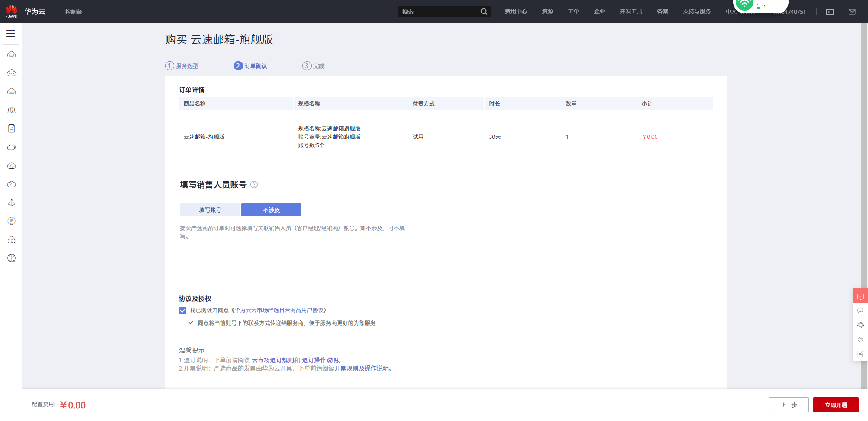Screen dimensions: 868x421
Task: Select the 填写账号 option
Action: 210,210
